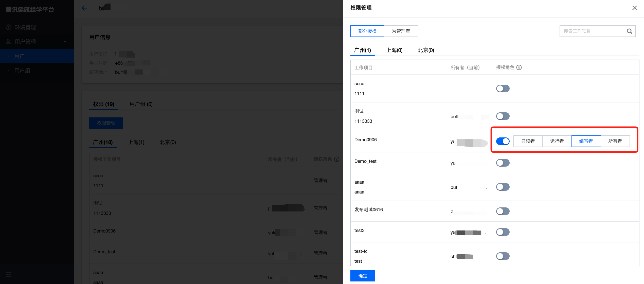Choose 运行者 role option

557,141
